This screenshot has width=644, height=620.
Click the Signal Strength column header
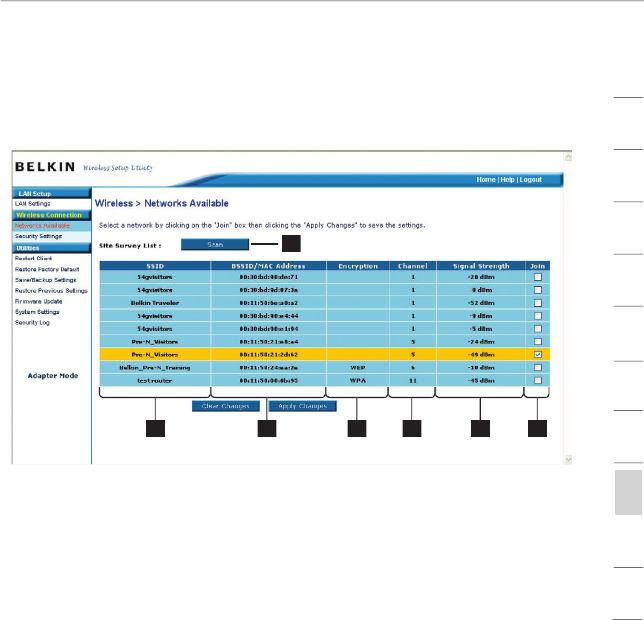(481, 266)
